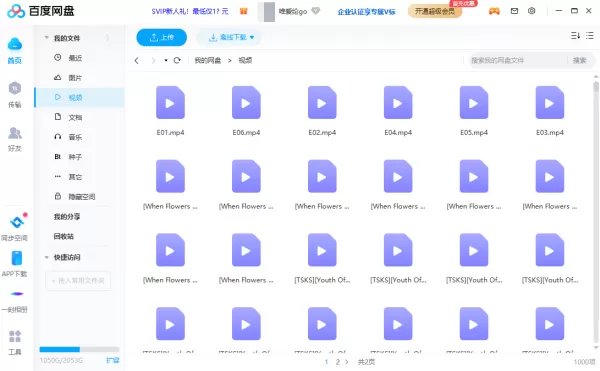
Task: Switch to list view icon
Action: (590, 36)
